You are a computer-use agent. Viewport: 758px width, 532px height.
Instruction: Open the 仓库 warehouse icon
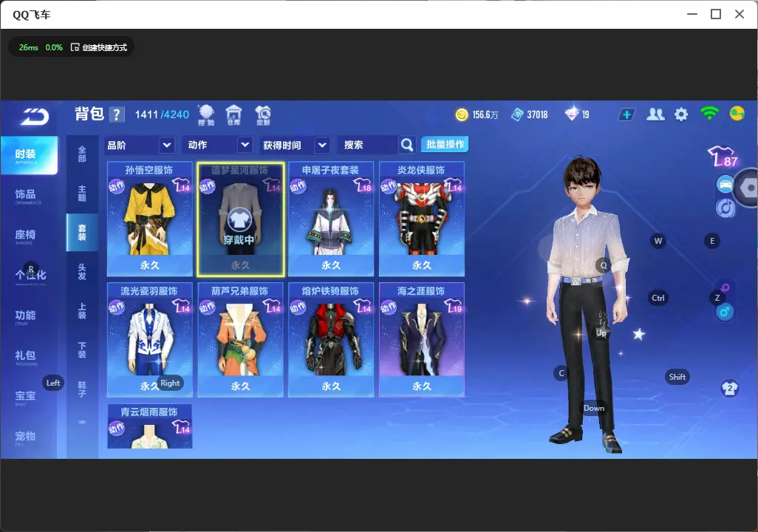[233, 115]
